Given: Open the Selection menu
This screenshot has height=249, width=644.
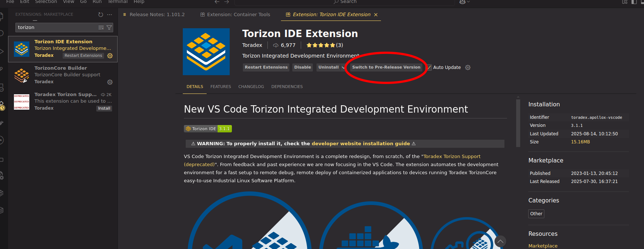Looking at the screenshot, I should [46, 2].
